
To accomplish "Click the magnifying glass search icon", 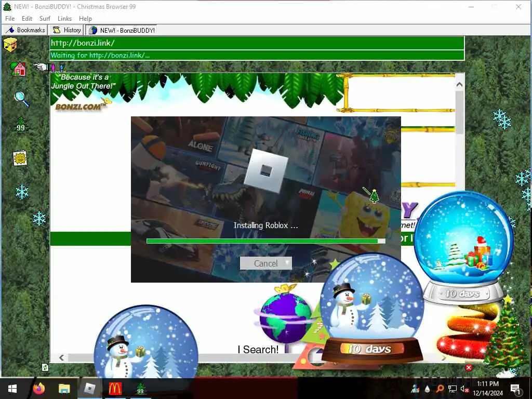I will pyautogui.click(x=22, y=99).
